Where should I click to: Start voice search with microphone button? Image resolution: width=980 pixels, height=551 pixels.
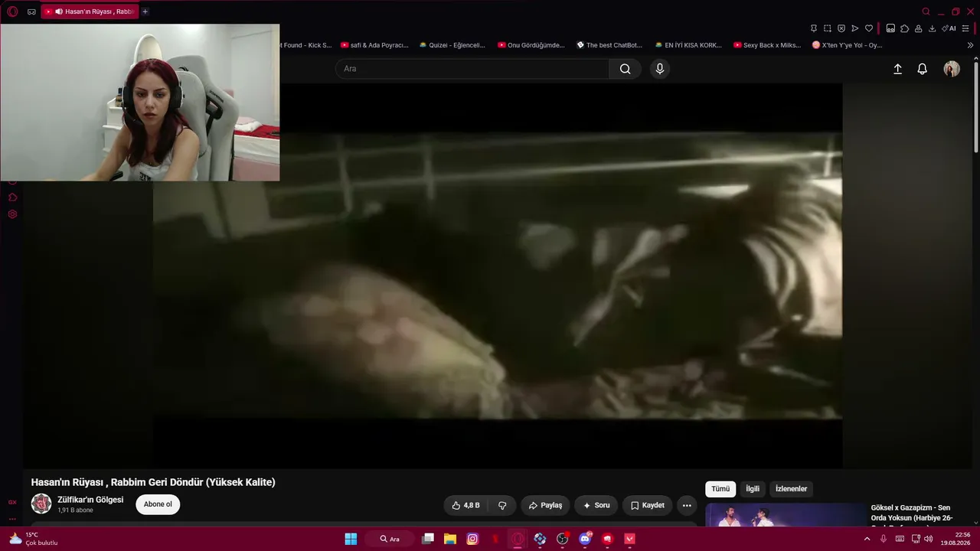pyautogui.click(x=660, y=69)
